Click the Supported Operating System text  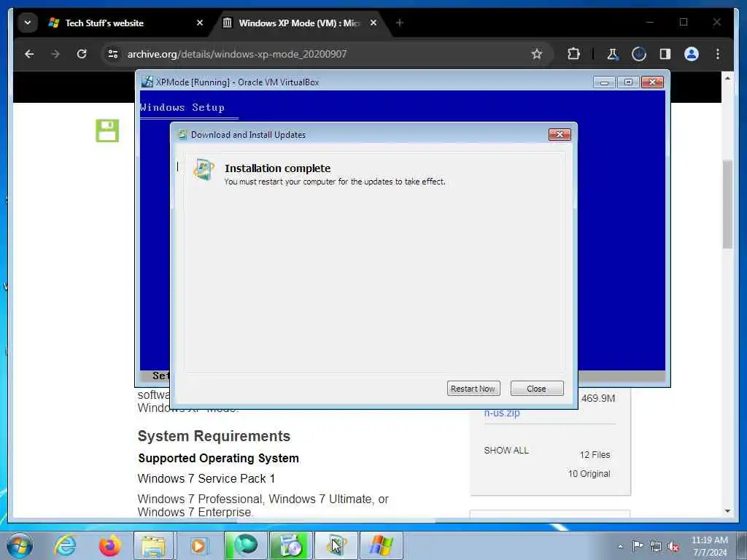click(219, 458)
